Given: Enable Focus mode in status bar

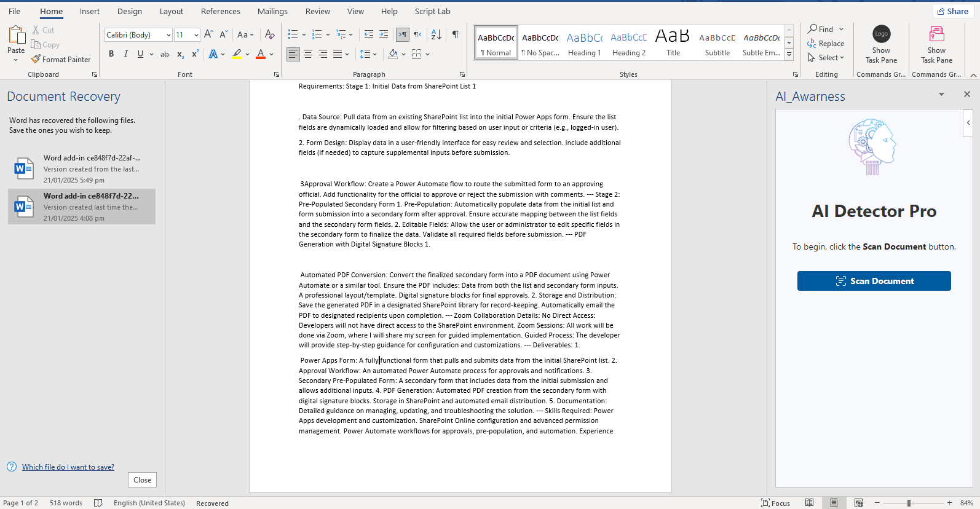Looking at the screenshot, I should [x=776, y=503].
